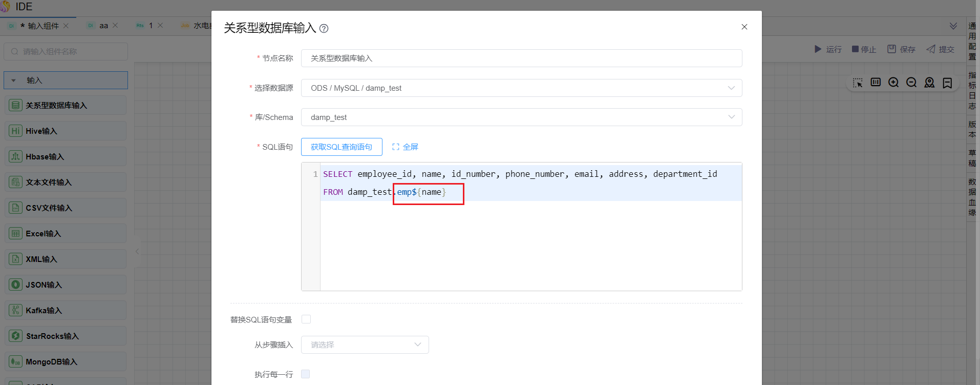
Task: Click the 提交 submit button
Action: point(941,49)
